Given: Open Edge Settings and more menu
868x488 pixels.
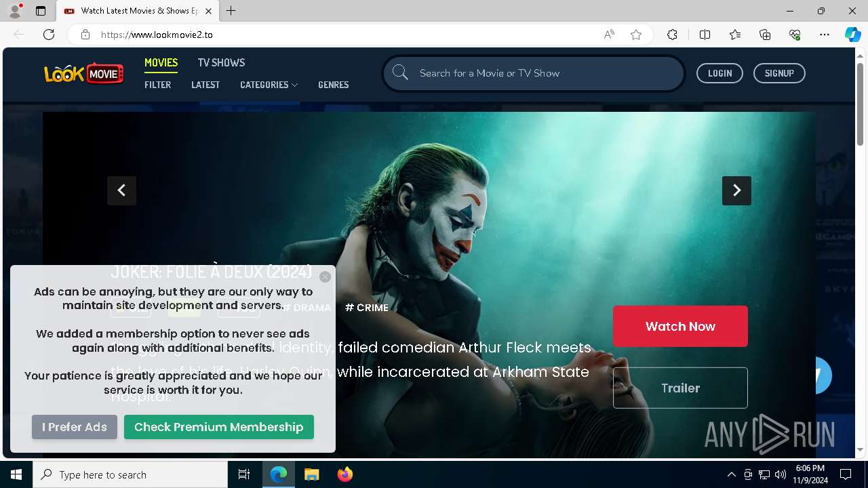Looking at the screenshot, I should pyautogui.click(x=825, y=35).
